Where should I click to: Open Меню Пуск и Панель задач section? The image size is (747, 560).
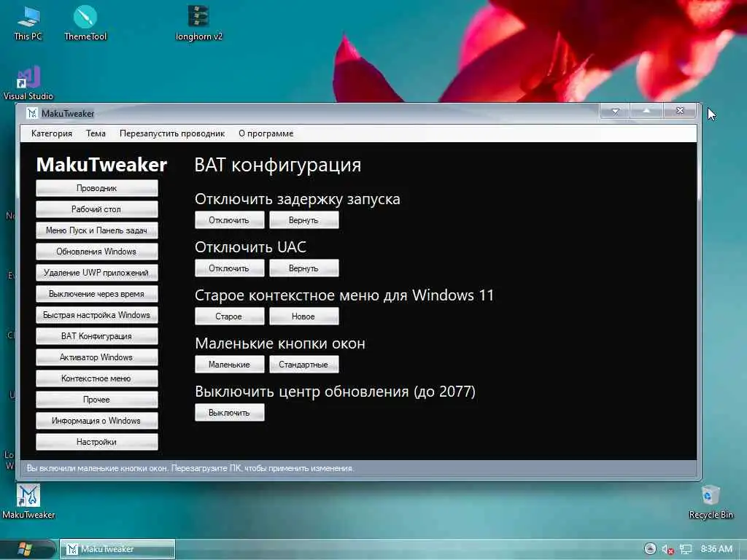(x=97, y=230)
